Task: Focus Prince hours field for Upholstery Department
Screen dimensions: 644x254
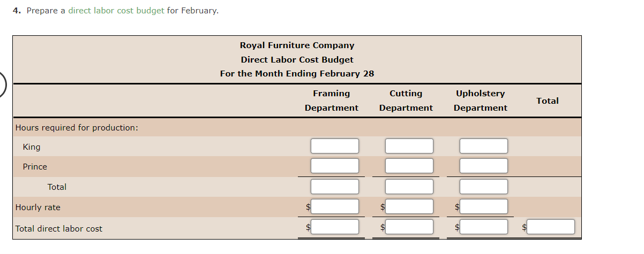Action: point(483,166)
